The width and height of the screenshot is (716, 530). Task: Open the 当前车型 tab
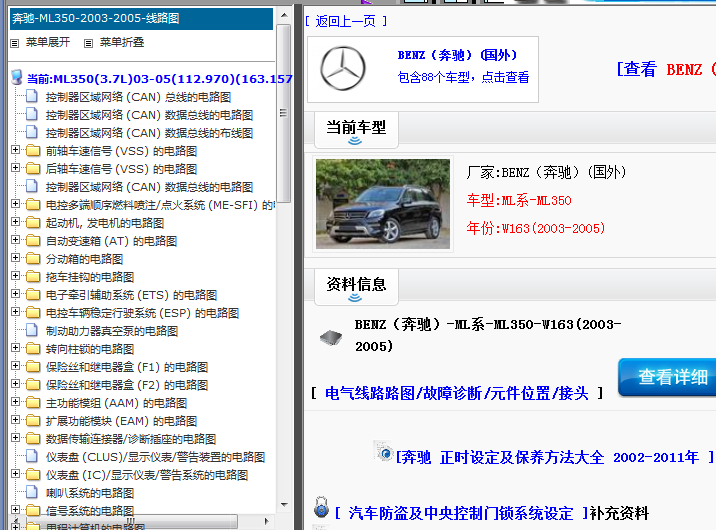coord(356,130)
